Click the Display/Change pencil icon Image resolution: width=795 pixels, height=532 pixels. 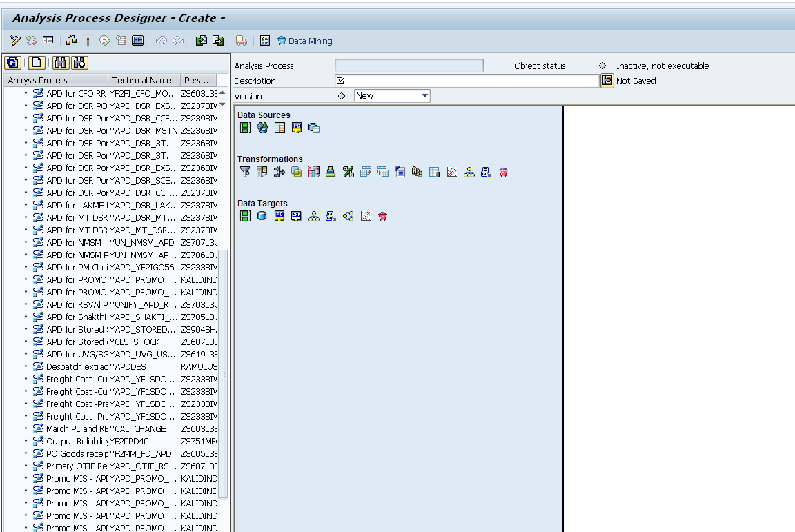click(x=14, y=41)
